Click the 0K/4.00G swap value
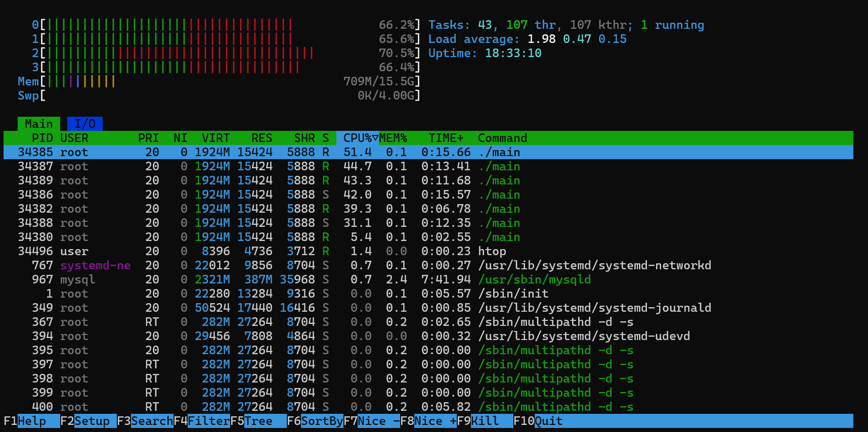 click(386, 95)
